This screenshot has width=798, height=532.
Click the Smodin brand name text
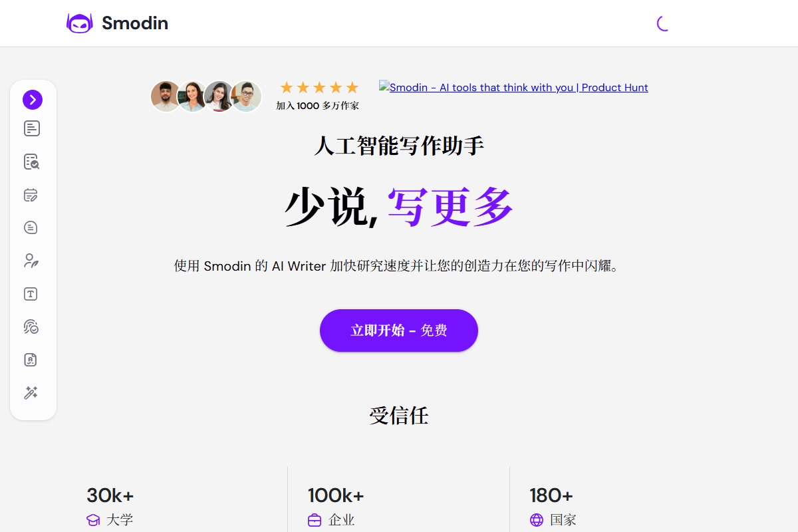click(x=135, y=23)
